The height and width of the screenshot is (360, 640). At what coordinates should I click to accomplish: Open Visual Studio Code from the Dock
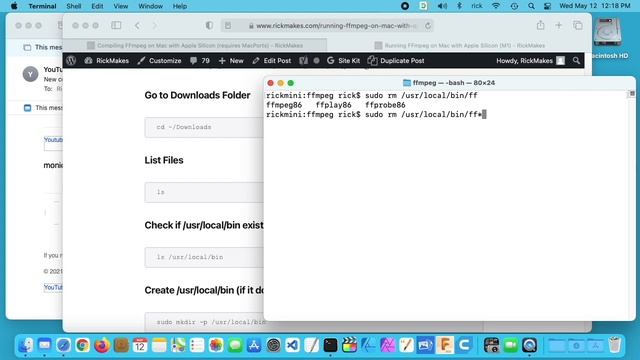(292, 345)
